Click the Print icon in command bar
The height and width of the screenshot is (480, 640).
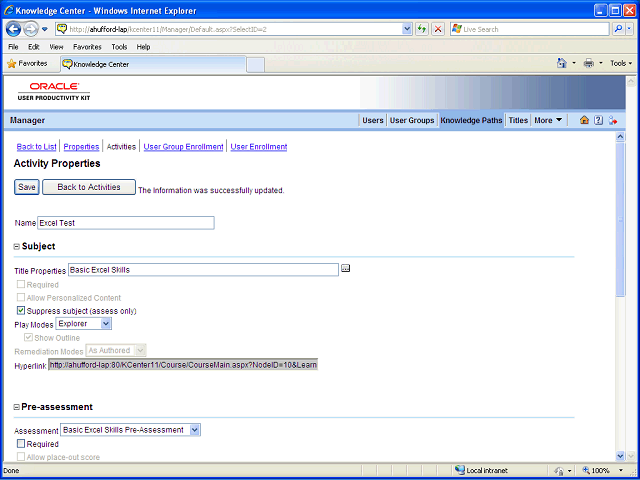coord(589,63)
